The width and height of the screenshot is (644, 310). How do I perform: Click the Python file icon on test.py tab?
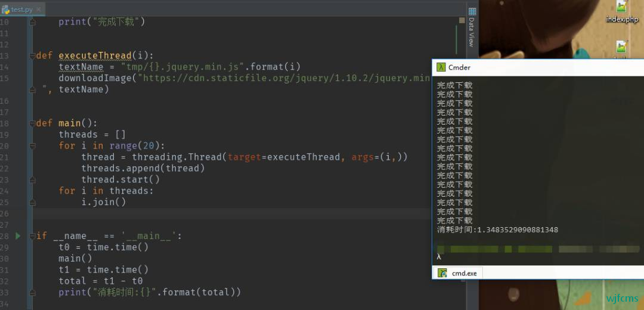(5, 10)
